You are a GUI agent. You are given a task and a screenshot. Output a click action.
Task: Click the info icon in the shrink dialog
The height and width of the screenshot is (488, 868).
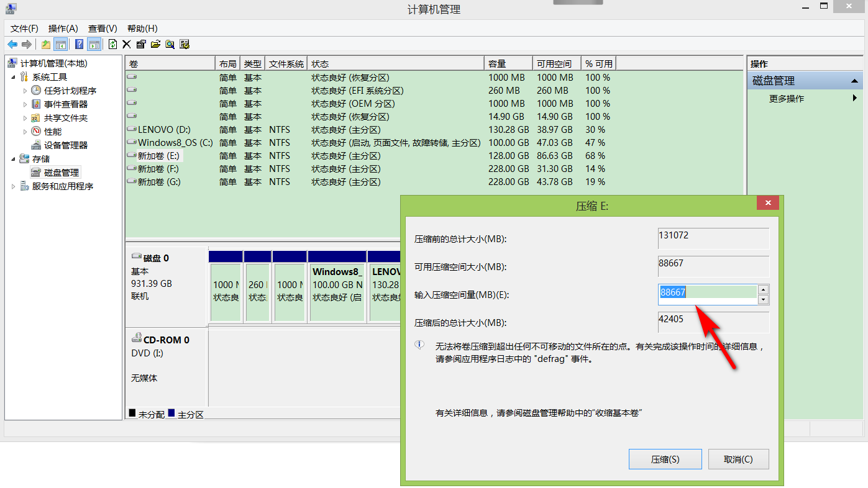click(x=419, y=345)
